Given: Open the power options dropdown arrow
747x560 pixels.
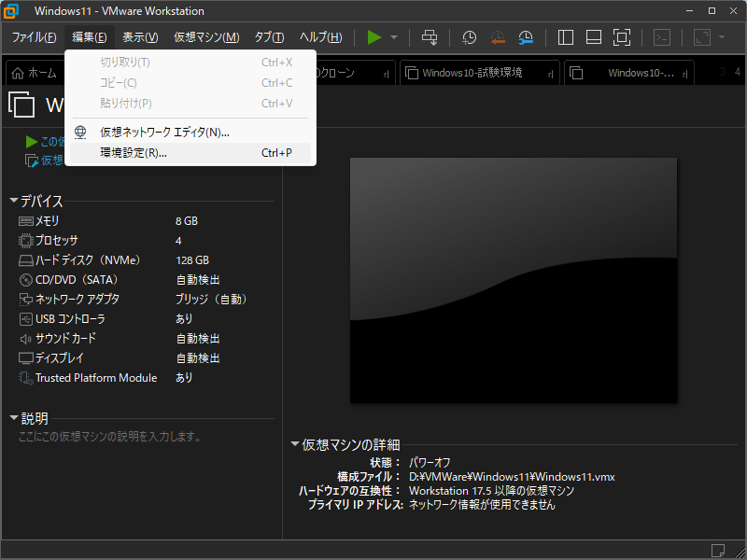Looking at the screenshot, I should tap(394, 37).
